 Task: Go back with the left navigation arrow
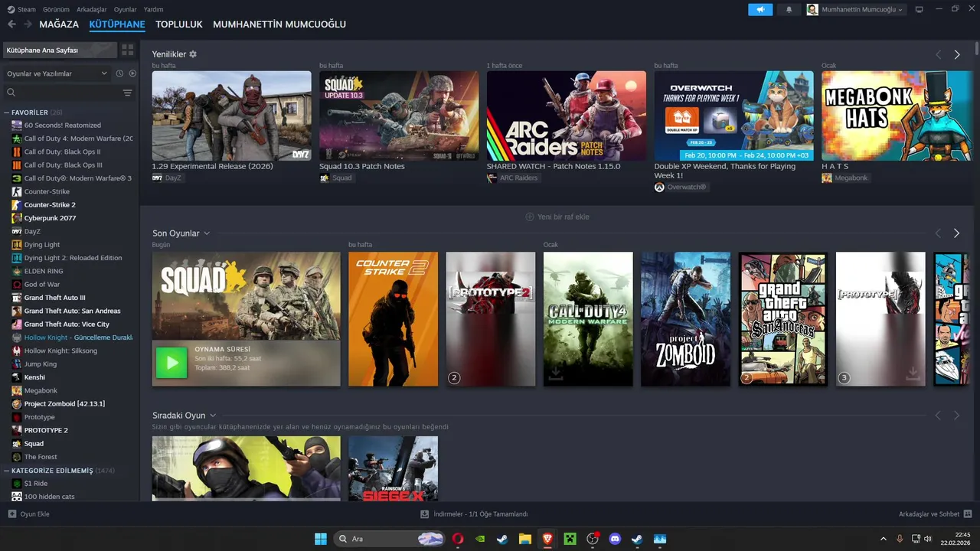pyautogui.click(x=11, y=24)
